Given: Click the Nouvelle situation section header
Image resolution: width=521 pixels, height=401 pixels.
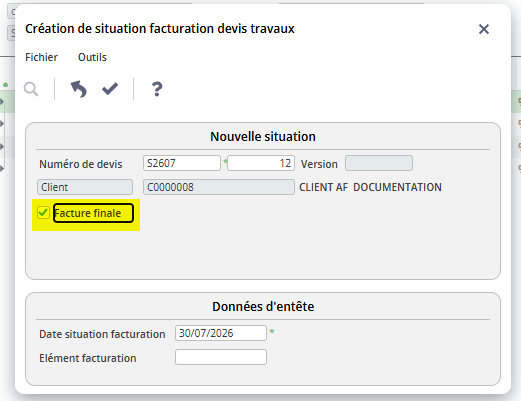Looking at the screenshot, I should [263, 137].
